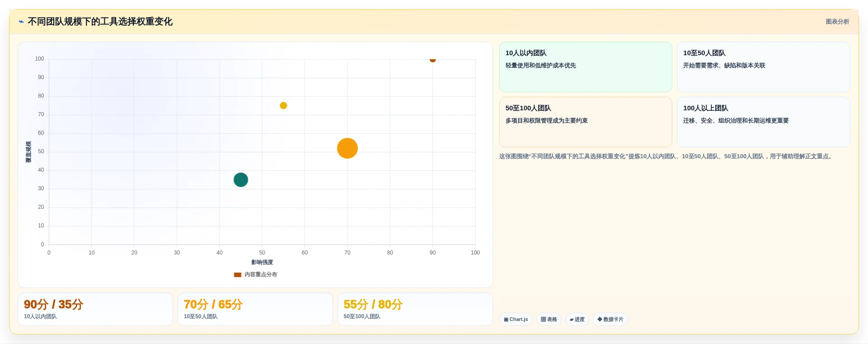Click the 图表分析 label
868x344 pixels.
[x=837, y=22]
